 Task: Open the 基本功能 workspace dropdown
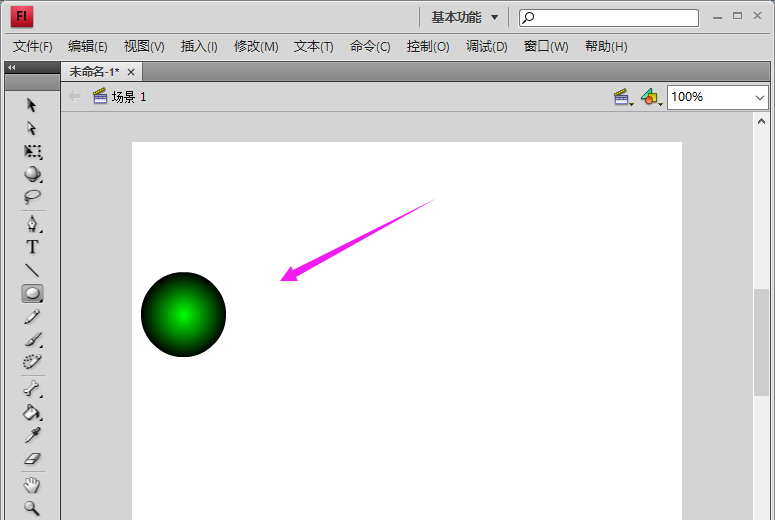464,18
